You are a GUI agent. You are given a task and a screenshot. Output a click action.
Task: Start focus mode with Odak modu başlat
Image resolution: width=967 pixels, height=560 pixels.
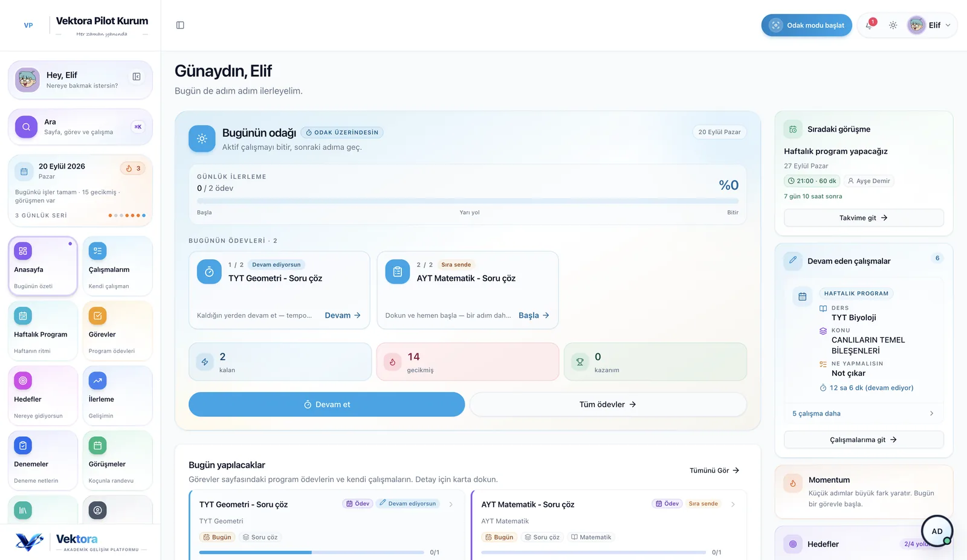pyautogui.click(x=806, y=25)
